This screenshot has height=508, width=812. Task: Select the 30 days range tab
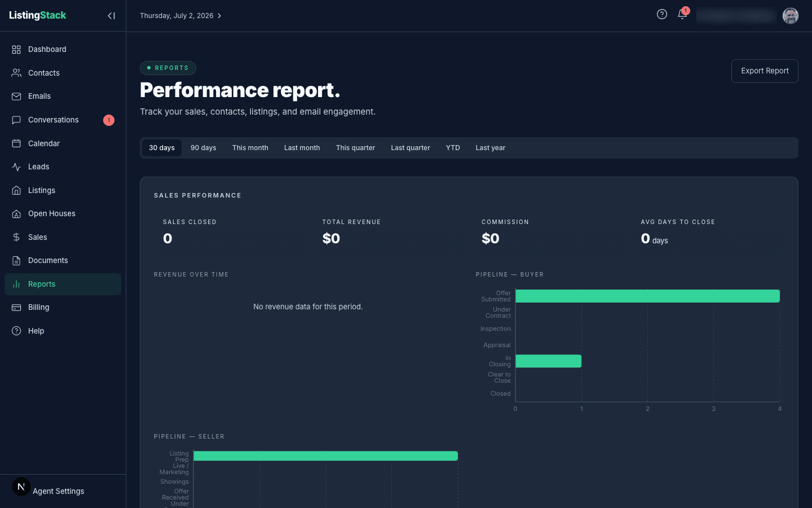(x=162, y=148)
